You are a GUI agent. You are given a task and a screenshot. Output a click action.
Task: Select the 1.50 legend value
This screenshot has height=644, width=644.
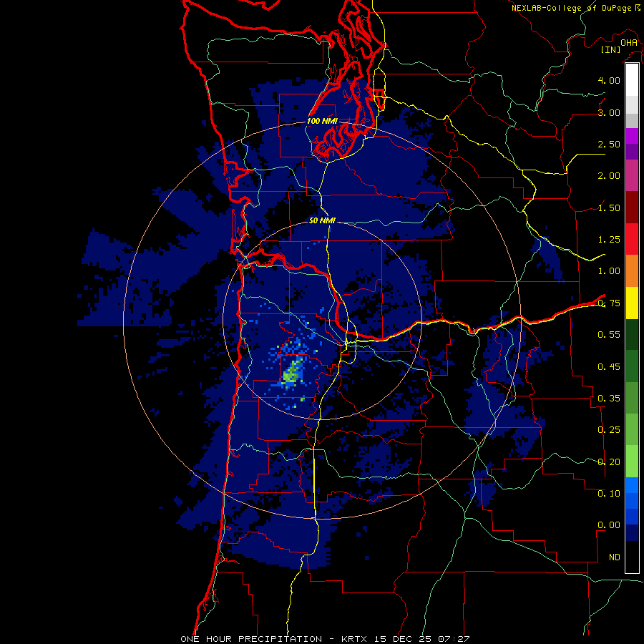click(609, 208)
